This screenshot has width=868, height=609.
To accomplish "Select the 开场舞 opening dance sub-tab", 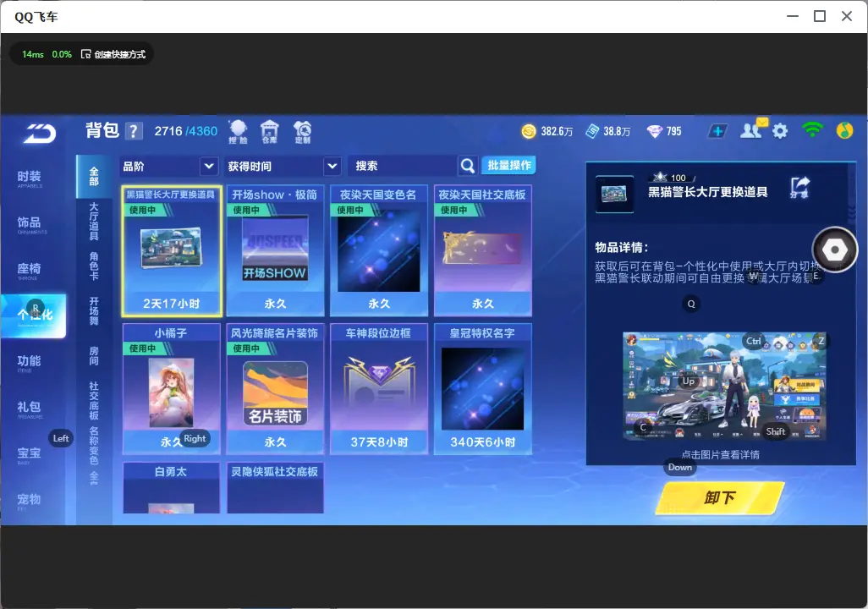I will tap(94, 311).
